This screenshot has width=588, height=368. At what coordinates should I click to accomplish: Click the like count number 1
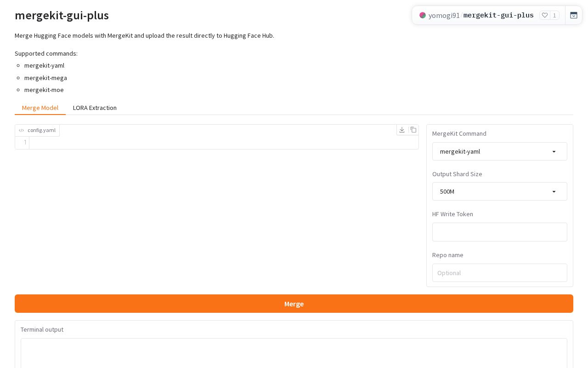pyautogui.click(x=554, y=15)
